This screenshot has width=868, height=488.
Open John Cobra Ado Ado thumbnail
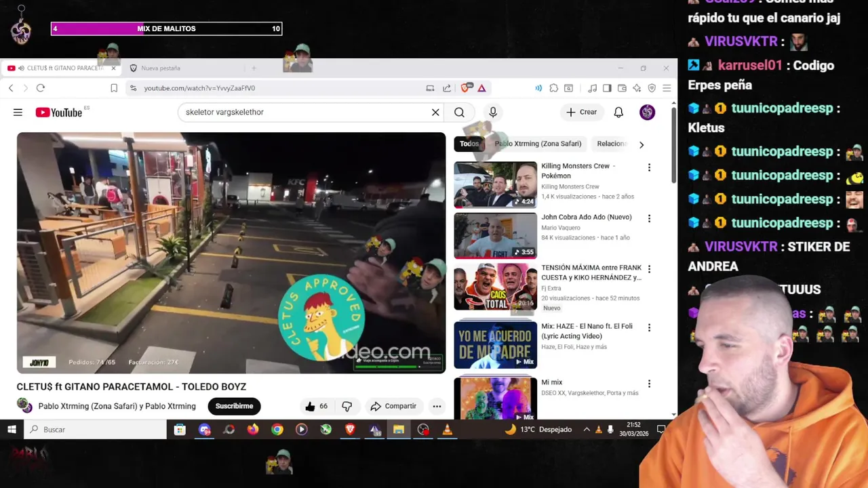pos(495,235)
